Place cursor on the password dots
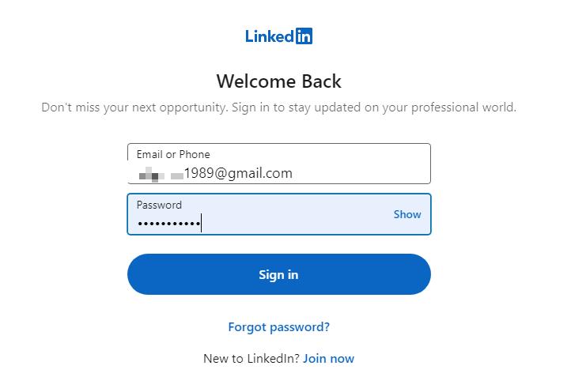The height and width of the screenshot is (392, 571). (169, 224)
